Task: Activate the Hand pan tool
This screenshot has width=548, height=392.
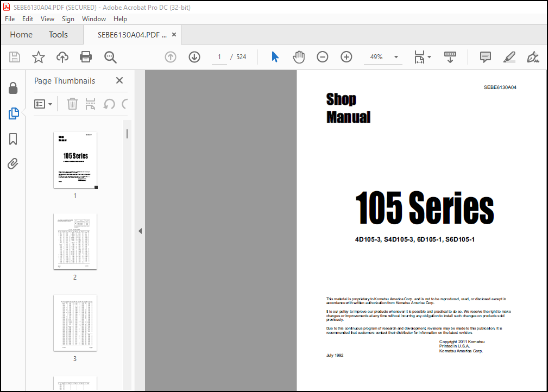Action: click(x=299, y=57)
